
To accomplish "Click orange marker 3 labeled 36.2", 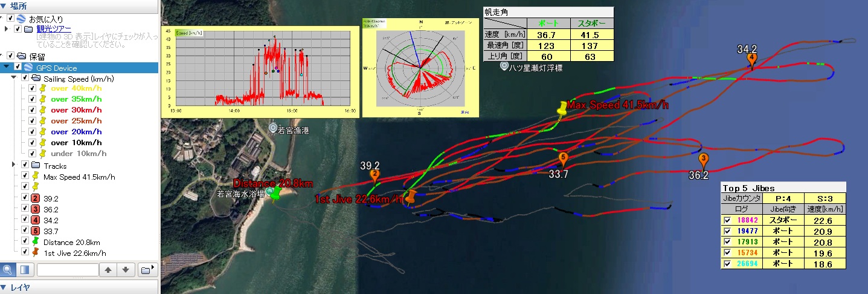I will point(703,160).
